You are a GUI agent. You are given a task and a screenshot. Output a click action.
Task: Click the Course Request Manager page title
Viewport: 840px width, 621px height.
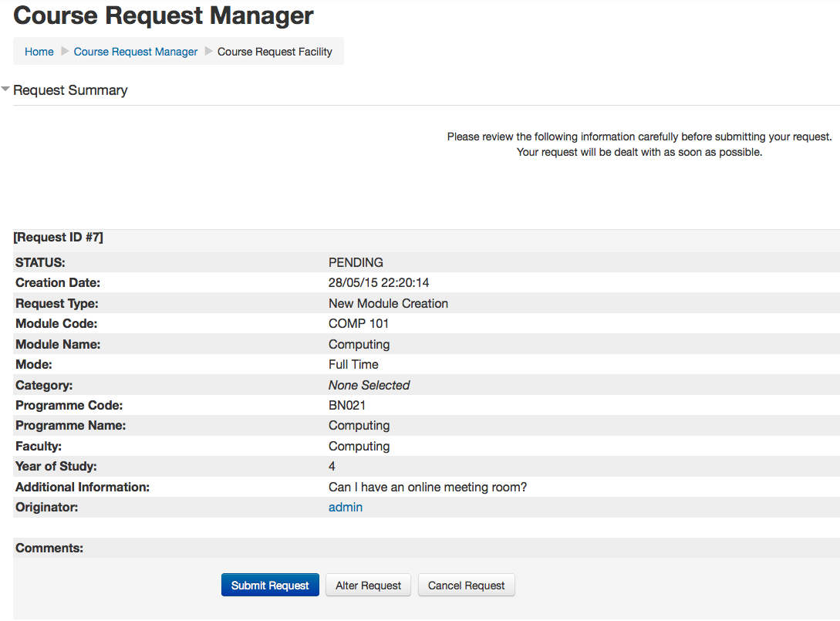pos(164,15)
